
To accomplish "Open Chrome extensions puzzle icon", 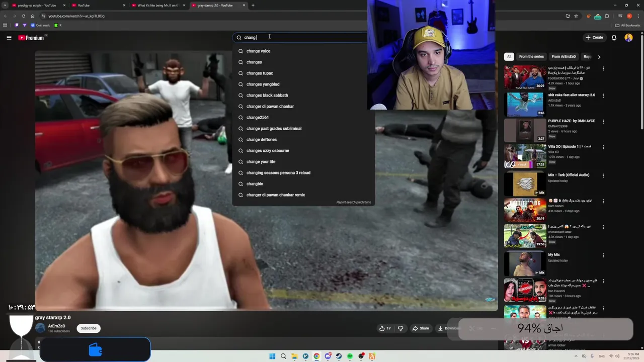I will (607, 16).
